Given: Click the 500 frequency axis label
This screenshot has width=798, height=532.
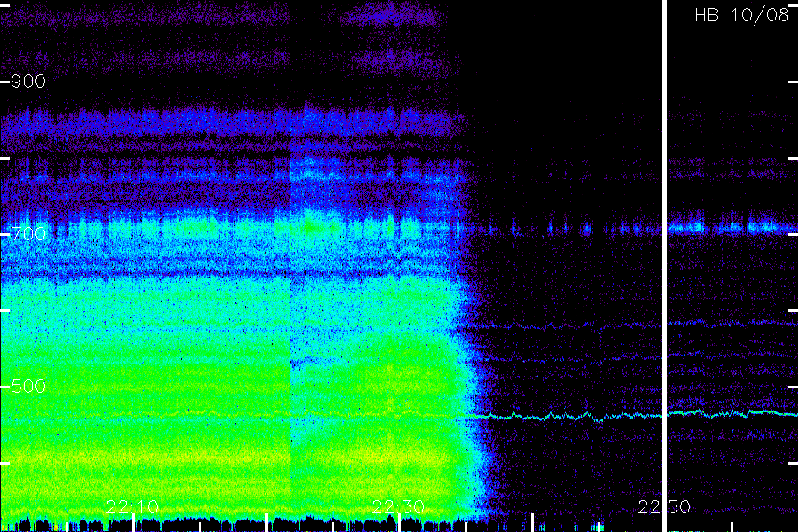Looking at the screenshot, I should (28, 387).
